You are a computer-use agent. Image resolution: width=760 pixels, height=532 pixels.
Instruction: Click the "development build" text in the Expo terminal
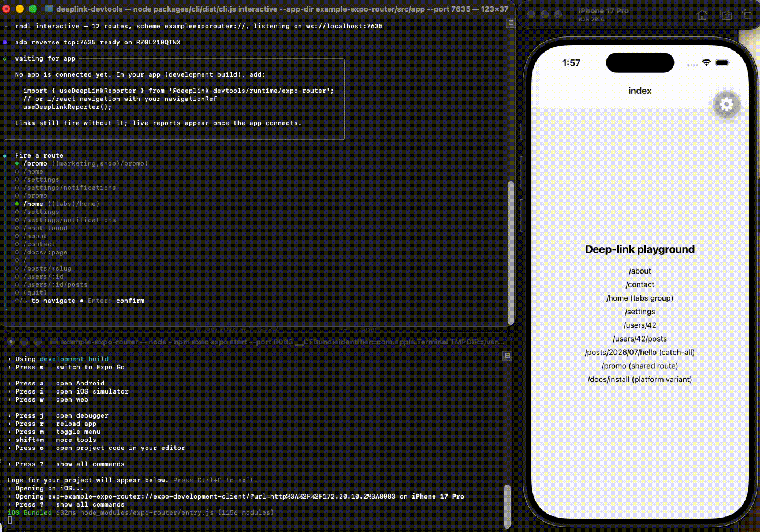pyautogui.click(x=74, y=359)
